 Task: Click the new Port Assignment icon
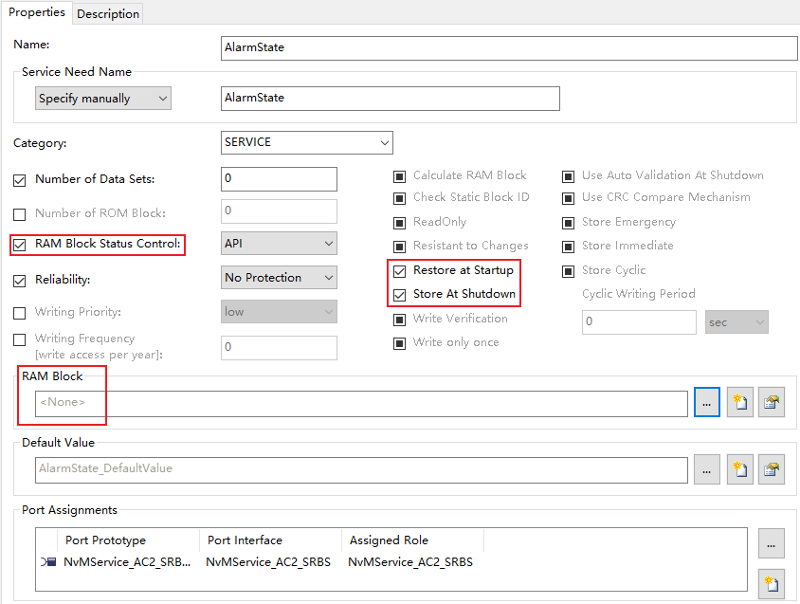(771, 582)
